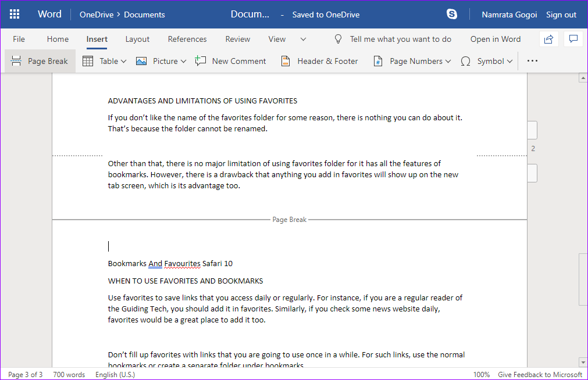This screenshot has height=380, width=588.
Task: Click the New Comment icon
Action: tap(200, 60)
